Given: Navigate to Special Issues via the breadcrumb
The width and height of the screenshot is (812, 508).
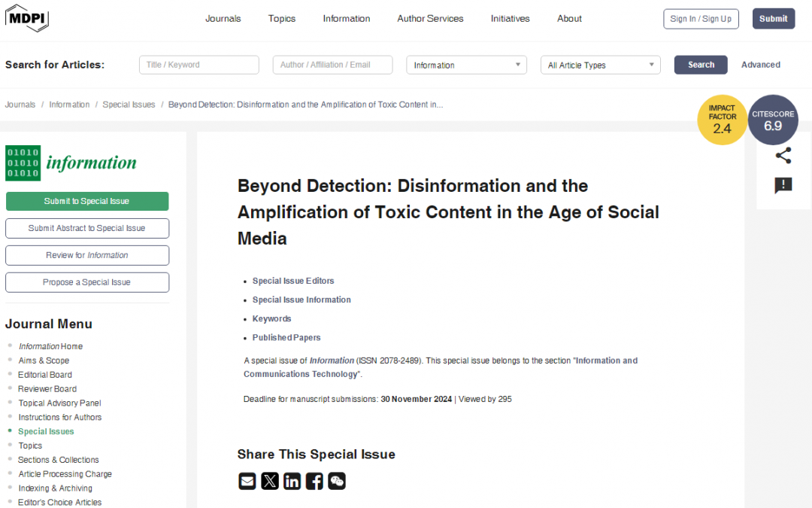Looking at the screenshot, I should pos(129,104).
